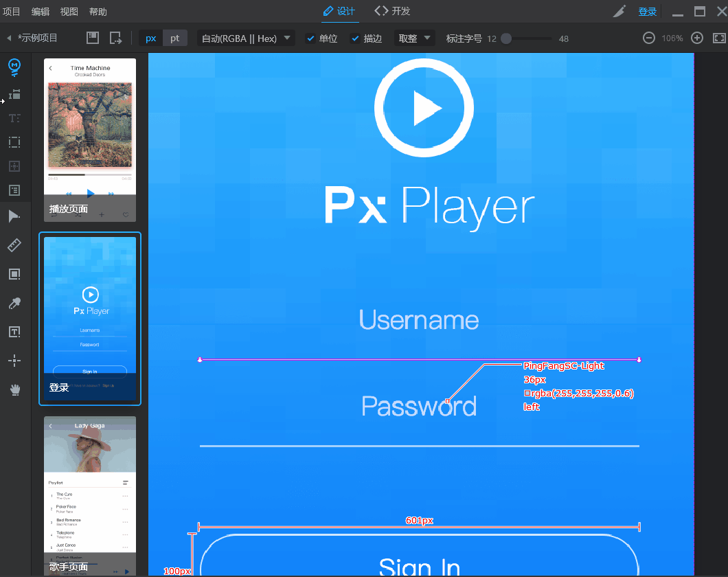
Task: Click the left alignment annotation text
Action: tap(532, 407)
